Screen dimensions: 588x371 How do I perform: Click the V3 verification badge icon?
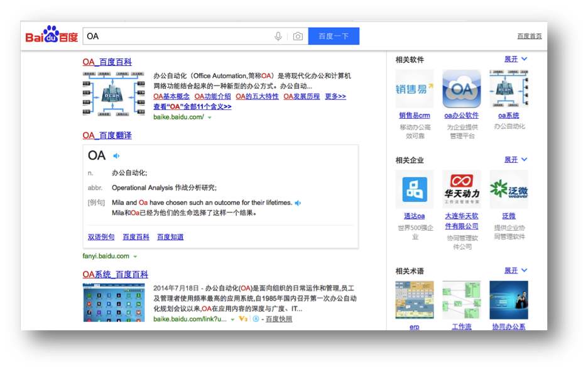pyautogui.click(x=243, y=319)
